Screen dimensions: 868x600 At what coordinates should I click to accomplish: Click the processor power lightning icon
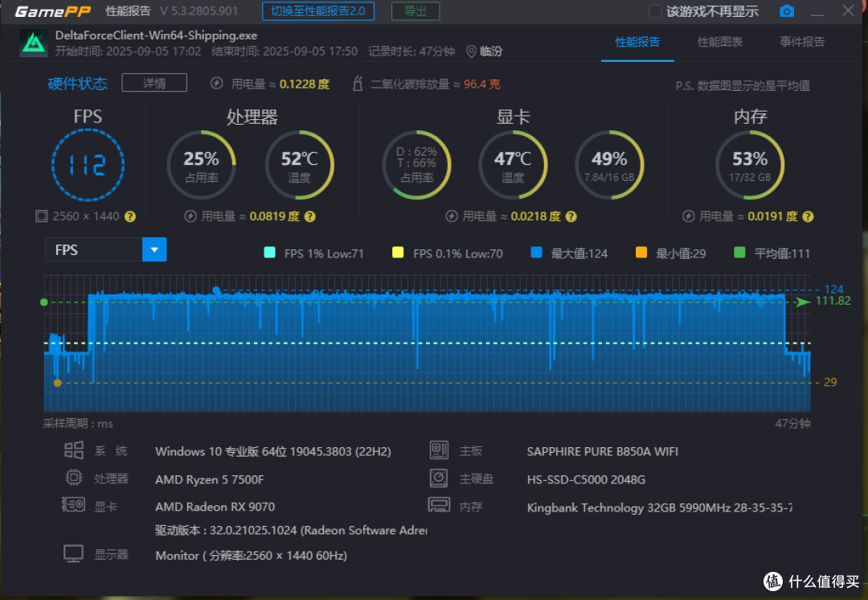pyautogui.click(x=190, y=216)
